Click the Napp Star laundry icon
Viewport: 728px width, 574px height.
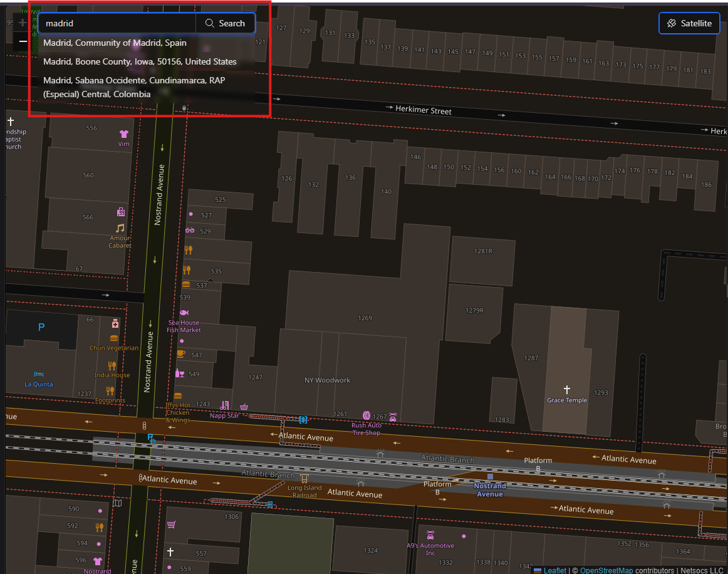(225, 406)
